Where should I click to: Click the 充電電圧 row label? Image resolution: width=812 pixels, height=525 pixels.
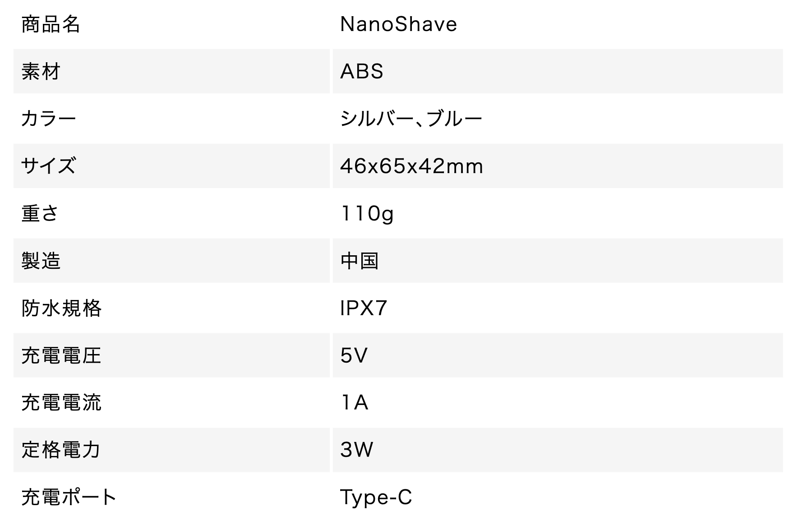pyautogui.click(x=61, y=355)
